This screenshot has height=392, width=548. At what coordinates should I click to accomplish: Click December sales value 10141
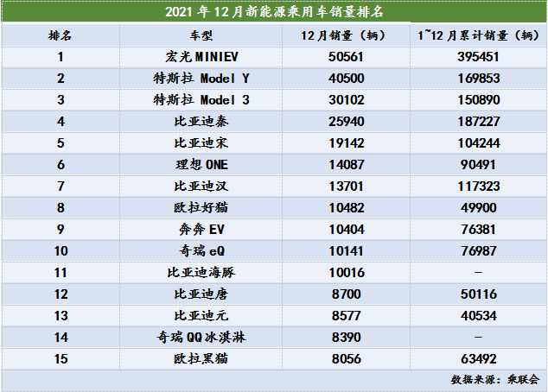(346, 251)
